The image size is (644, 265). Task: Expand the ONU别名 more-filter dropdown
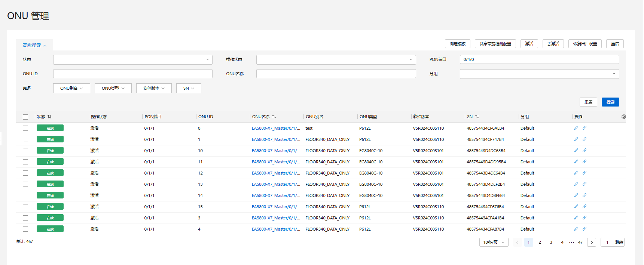click(x=71, y=88)
